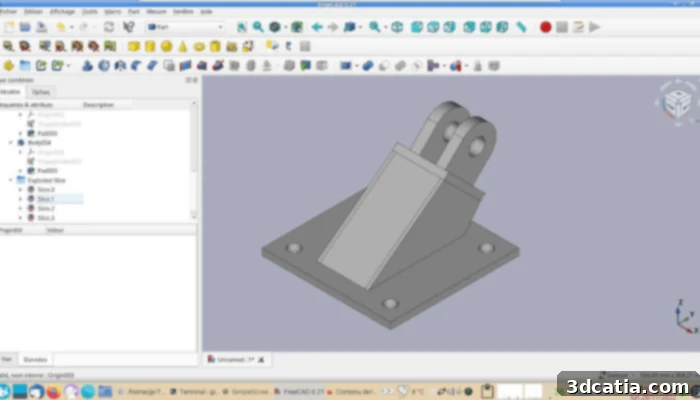Image resolution: width=700 pixels, height=400 pixels.
Task: Select the Slice.1 tree item
Action: point(46,199)
